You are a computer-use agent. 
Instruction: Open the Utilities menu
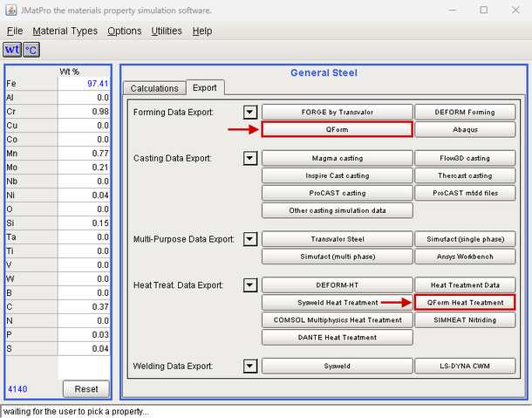tap(167, 31)
